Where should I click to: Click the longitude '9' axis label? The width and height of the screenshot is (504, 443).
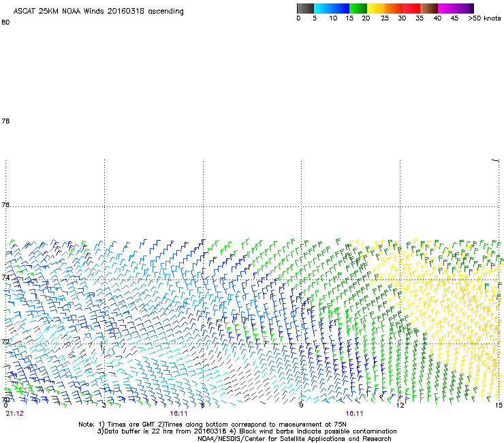(301, 406)
